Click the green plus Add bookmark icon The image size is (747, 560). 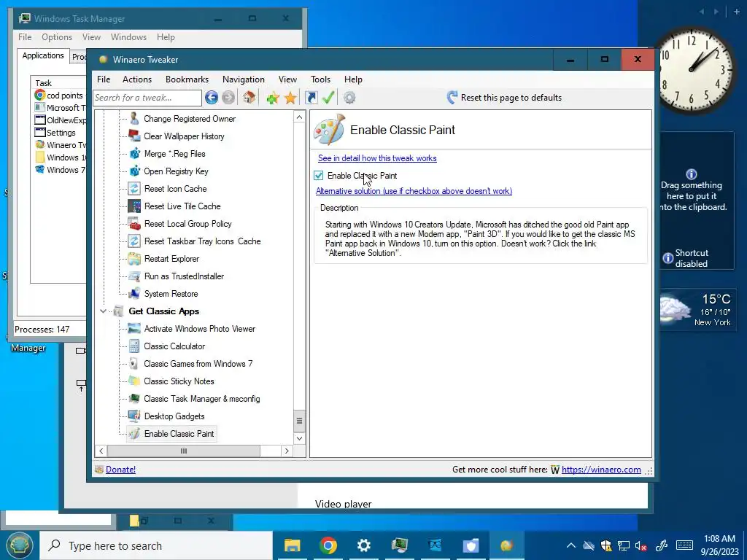click(273, 98)
